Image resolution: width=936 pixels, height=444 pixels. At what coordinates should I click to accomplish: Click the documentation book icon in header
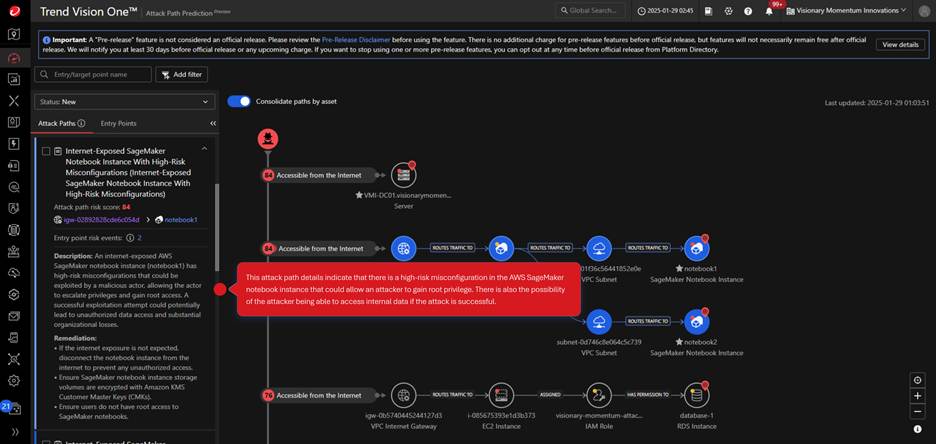coord(709,11)
